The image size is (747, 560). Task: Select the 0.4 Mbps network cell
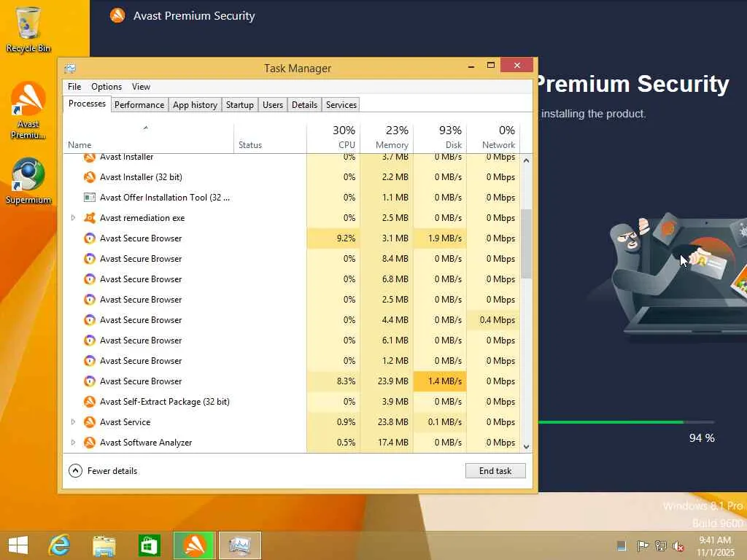(x=493, y=320)
